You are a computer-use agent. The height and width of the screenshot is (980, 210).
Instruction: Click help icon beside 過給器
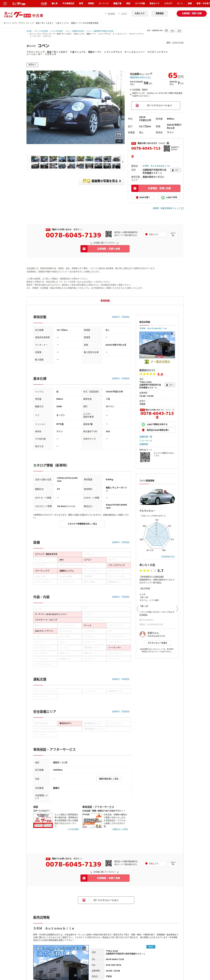pos(91,424)
